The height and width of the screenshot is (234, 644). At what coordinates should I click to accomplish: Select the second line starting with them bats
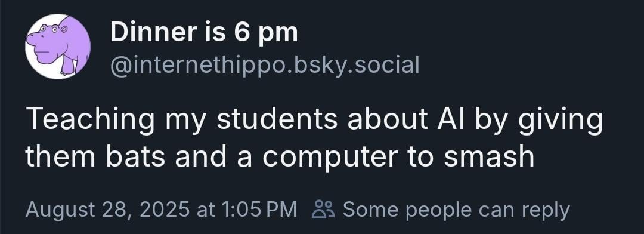click(x=280, y=156)
